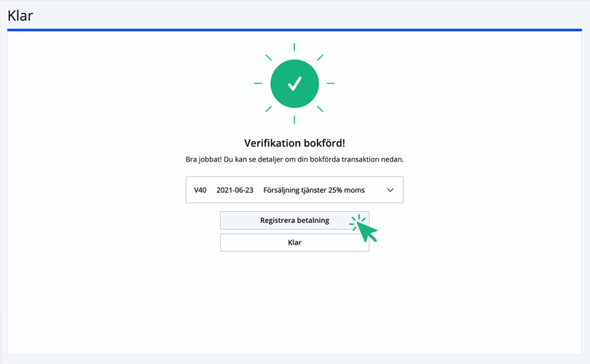Click the Verifikation bokförd! heading

[x=294, y=143]
